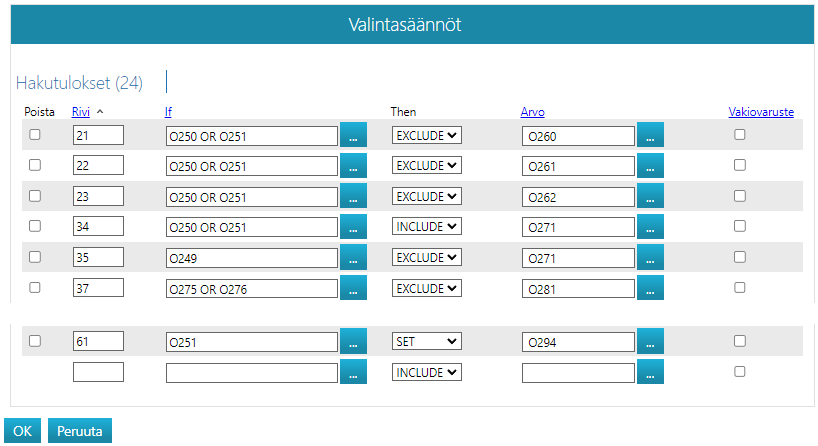The height and width of the screenshot is (446, 818).
Task: Open Arvo browse button in empty new row
Action: pyautogui.click(x=650, y=372)
